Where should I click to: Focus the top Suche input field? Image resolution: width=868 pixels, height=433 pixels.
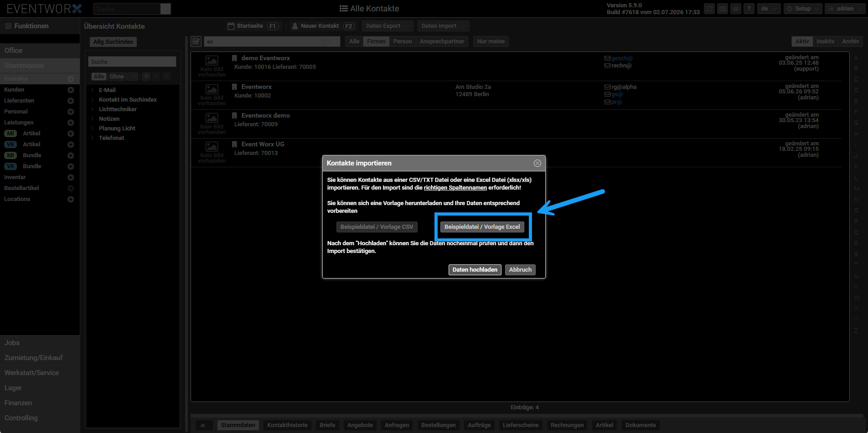[x=127, y=9]
